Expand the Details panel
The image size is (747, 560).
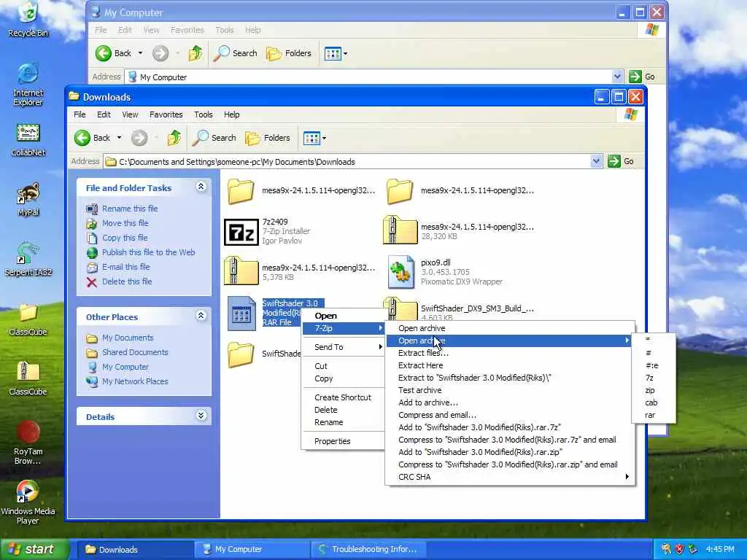[x=201, y=415]
